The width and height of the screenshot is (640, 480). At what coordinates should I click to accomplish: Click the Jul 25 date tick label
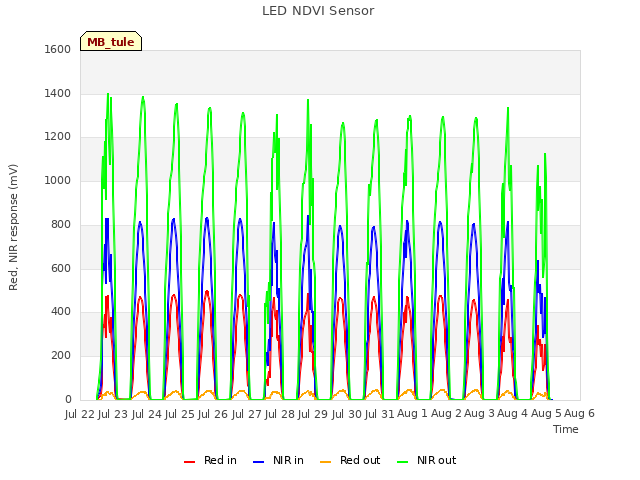coord(179,414)
